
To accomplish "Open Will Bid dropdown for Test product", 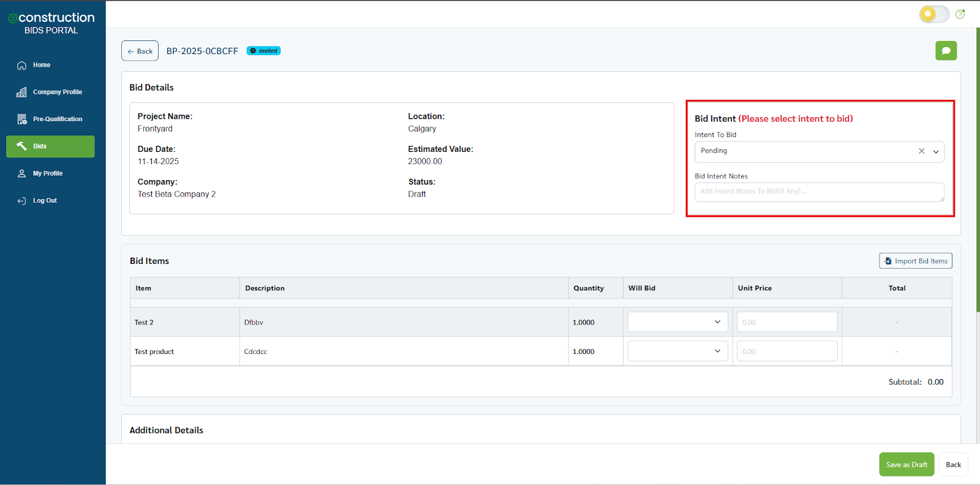I will [677, 352].
